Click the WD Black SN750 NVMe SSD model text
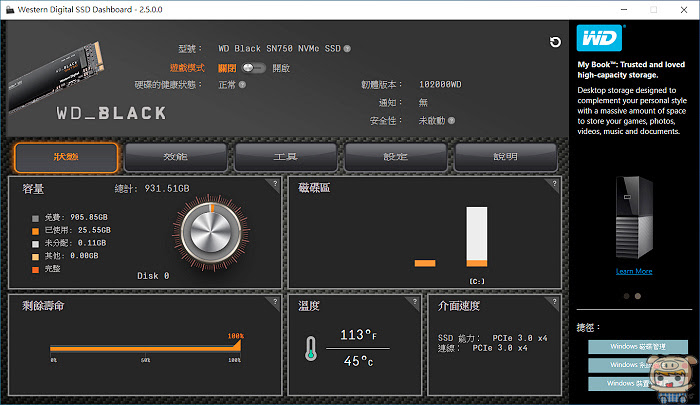 point(279,48)
